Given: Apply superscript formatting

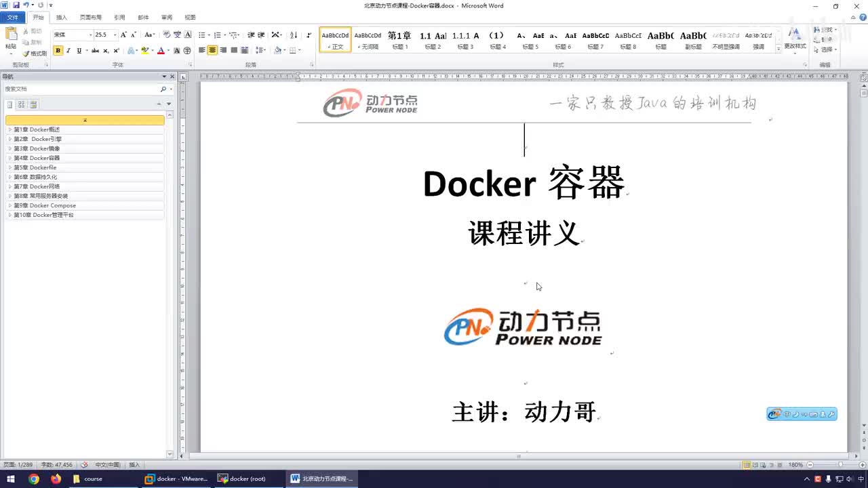Looking at the screenshot, I should (x=116, y=51).
